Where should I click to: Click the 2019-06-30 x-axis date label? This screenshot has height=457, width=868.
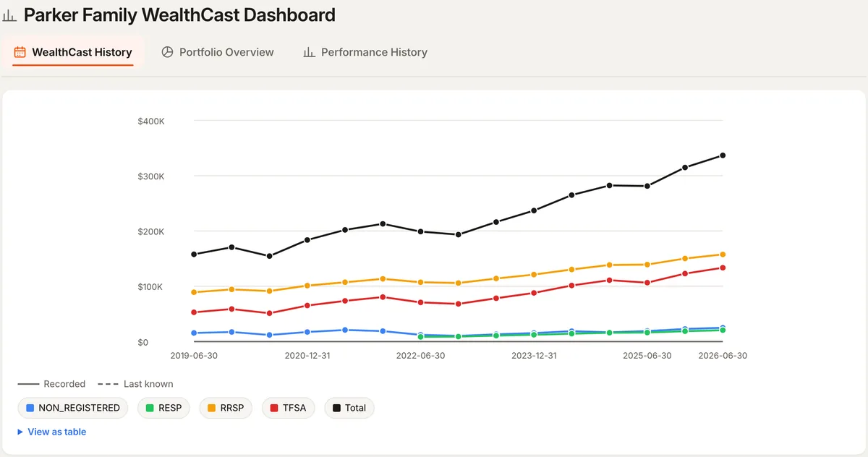click(x=194, y=356)
